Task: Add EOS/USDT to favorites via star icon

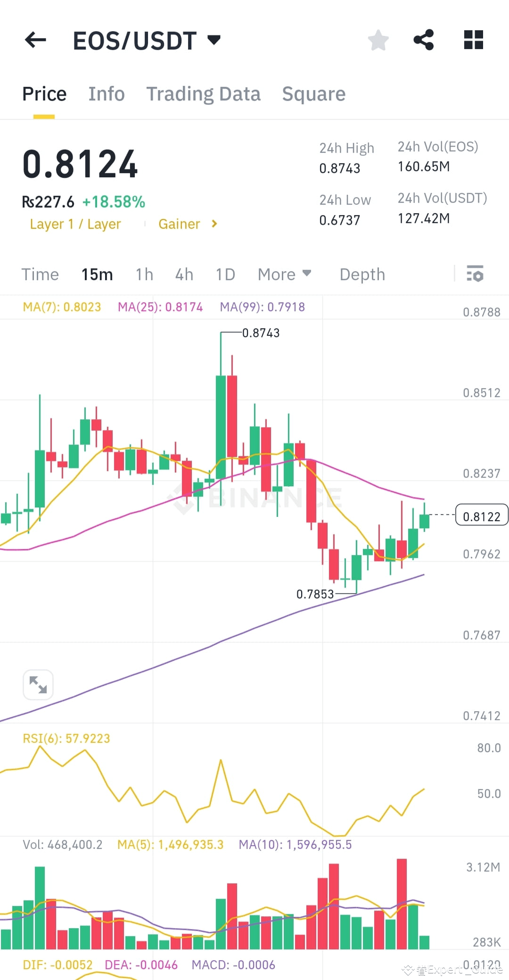Action: (x=378, y=40)
